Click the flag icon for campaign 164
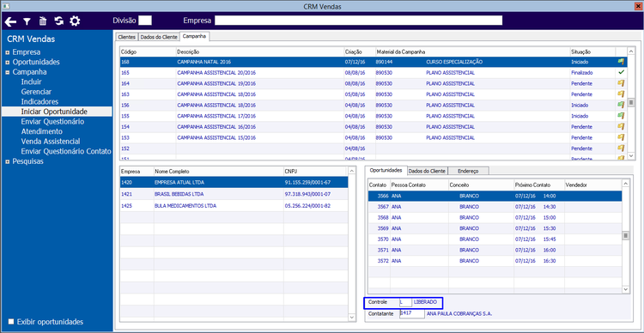 pos(621,83)
